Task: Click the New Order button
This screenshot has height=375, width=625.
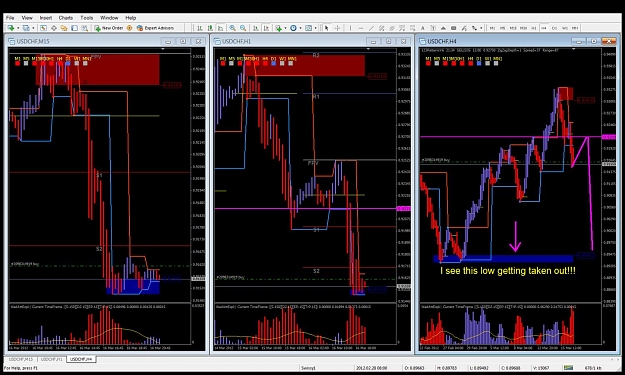Action: coord(109,28)
